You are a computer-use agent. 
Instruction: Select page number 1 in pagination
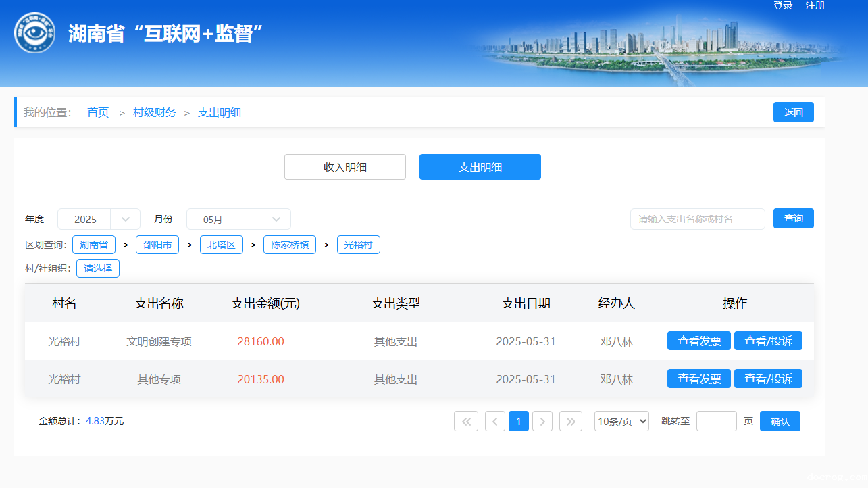(x=518, y=421)
